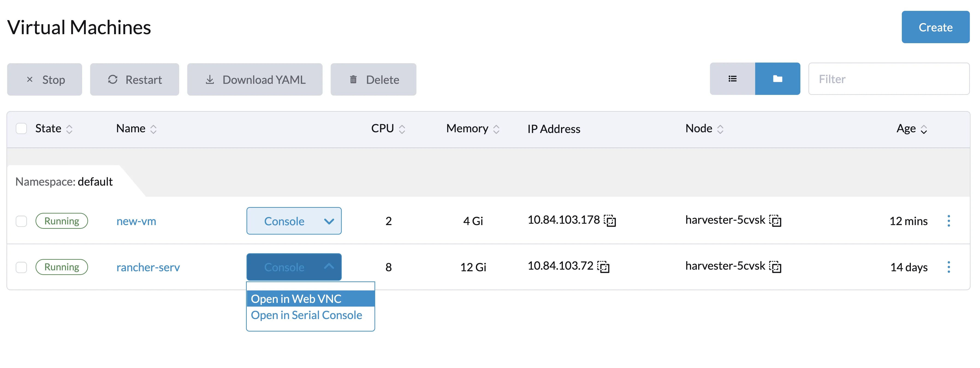This screenshot has width=980, height=368.
Task: Click the Delete trash icon
Action: pos(353,79)
